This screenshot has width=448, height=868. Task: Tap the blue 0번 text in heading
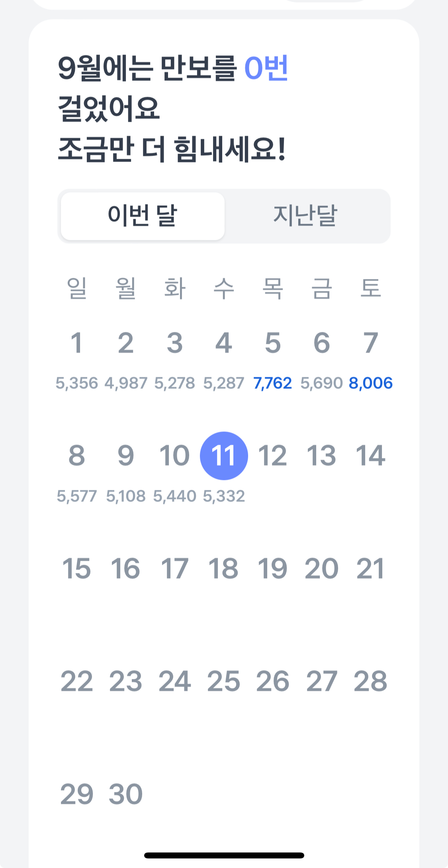pyautogui.click(x=266, y=68)
